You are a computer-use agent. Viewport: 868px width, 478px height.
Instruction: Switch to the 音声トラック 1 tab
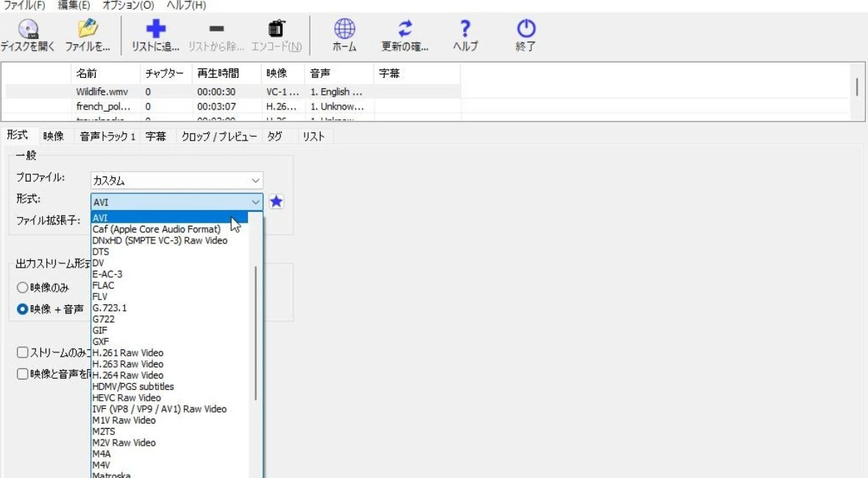[107, 136]
